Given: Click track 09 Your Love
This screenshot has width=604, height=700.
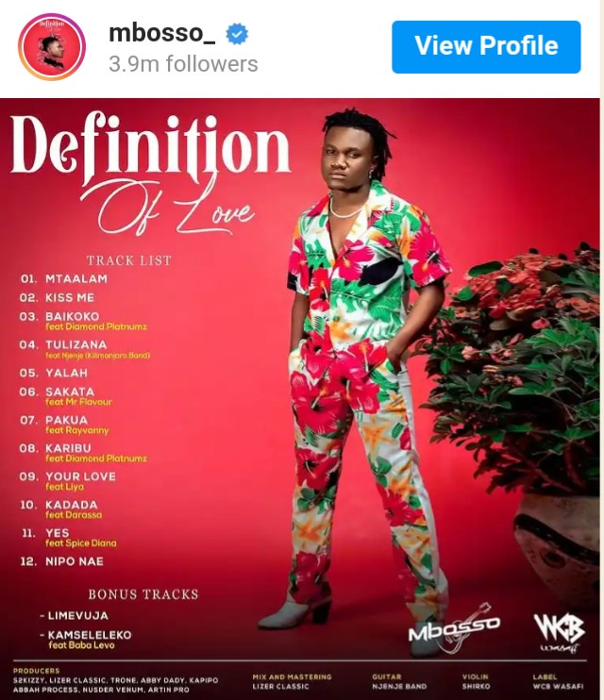Looking at the screenshot, I should 67,481.
